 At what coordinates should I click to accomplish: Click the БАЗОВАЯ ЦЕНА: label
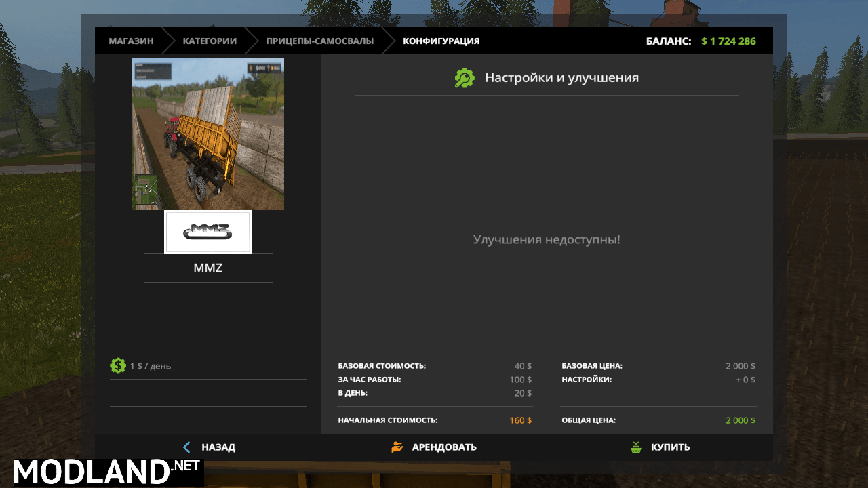592,366
